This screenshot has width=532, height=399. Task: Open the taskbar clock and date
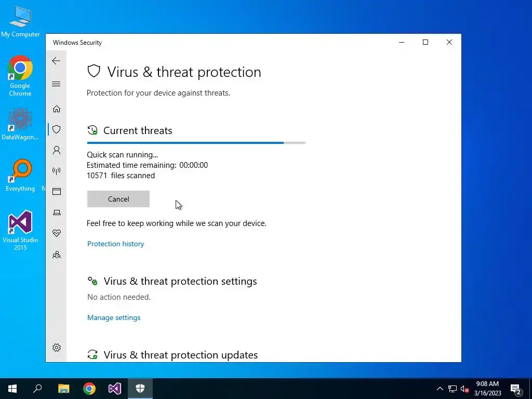point(487,389)
